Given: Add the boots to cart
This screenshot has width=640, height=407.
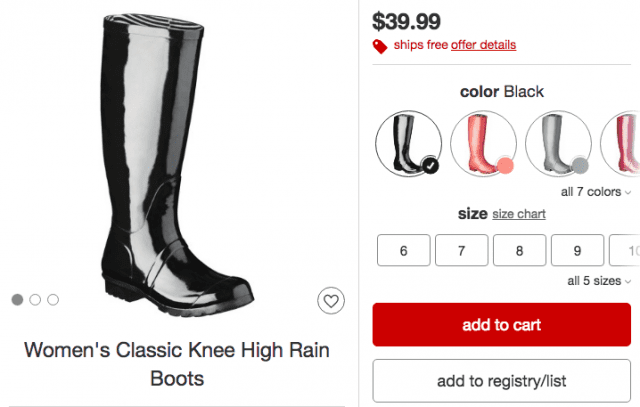Looking at the screenshot, I should pos(502,325).
